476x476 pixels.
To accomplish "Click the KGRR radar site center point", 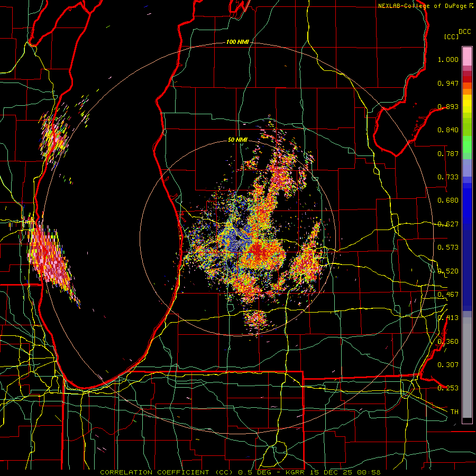I will click(x=237, y=240).
